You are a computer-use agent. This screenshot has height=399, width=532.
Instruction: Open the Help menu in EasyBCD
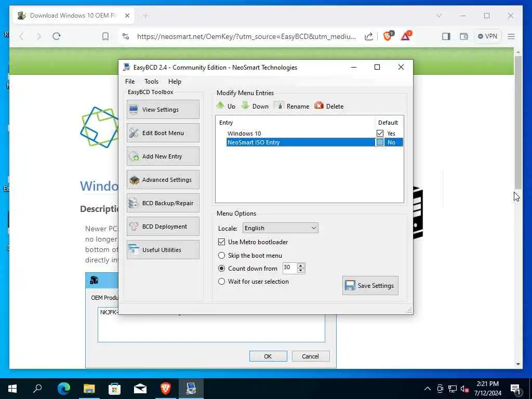pos(175,82)
